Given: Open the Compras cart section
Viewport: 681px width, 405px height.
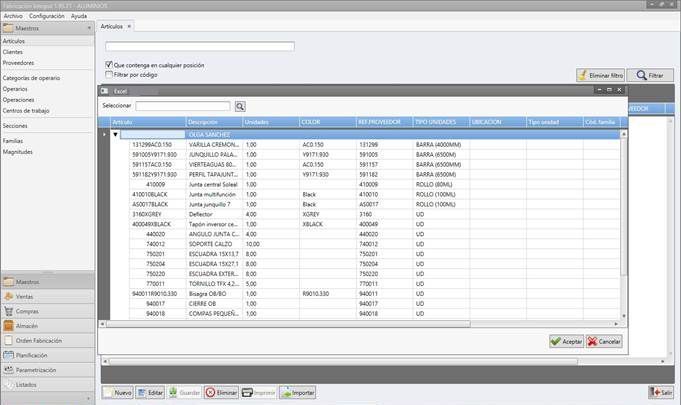Looking at the screenshot, I should (48, 311).
